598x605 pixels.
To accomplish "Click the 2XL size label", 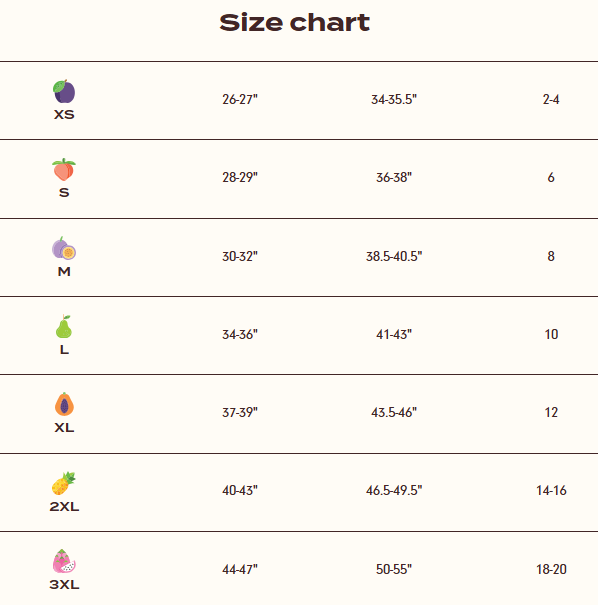I will point(64,507).
